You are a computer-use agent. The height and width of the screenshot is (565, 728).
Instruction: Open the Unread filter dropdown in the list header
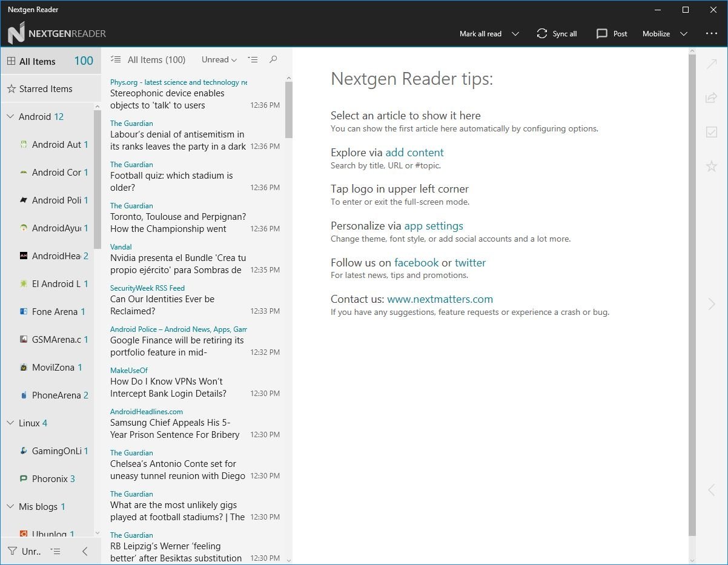tap(219, 59)
